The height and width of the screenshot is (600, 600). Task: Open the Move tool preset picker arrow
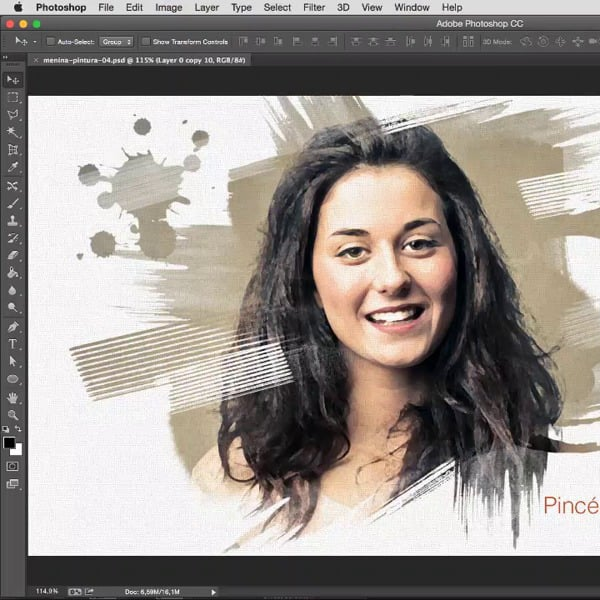point(34,42)
